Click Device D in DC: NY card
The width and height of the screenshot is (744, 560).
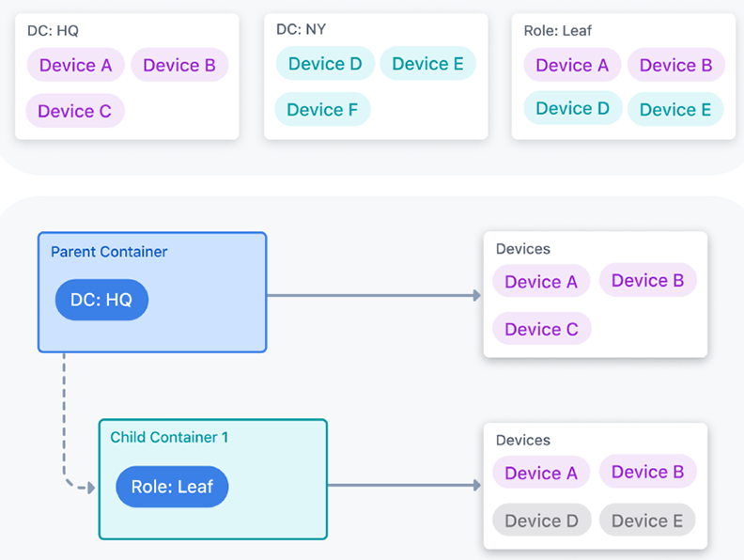pos(325,63)
